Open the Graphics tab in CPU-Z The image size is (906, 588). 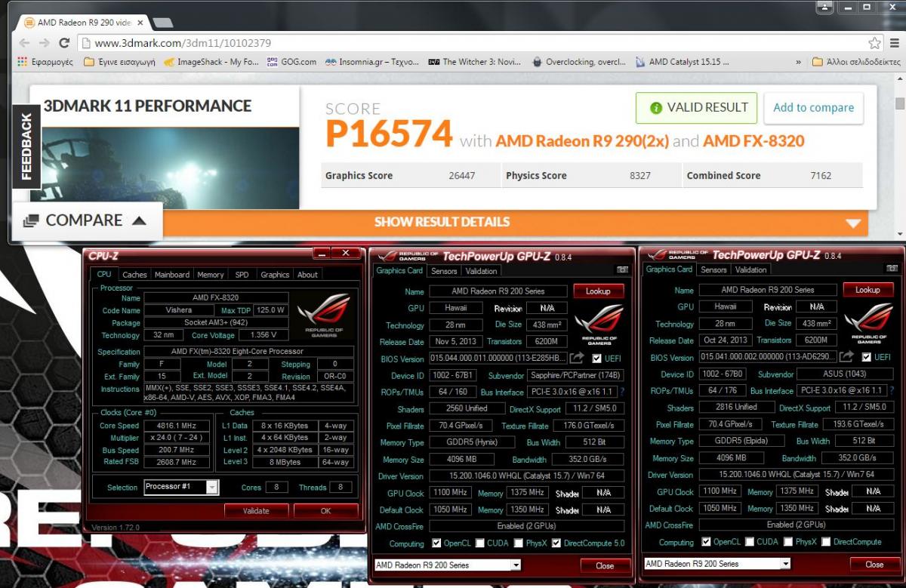coord(275,275)
